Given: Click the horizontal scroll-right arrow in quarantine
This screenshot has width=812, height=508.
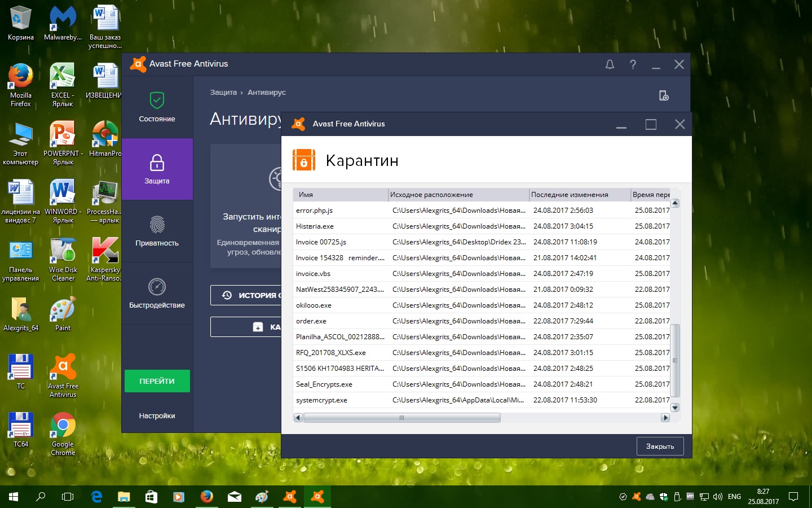Looking at the screenshot, I should [x=665, y=418].
